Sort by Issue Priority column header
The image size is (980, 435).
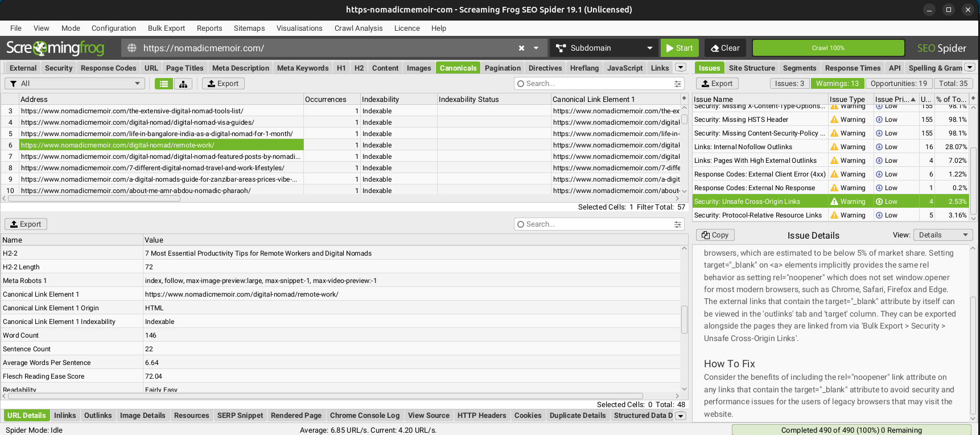click(896, 99)
